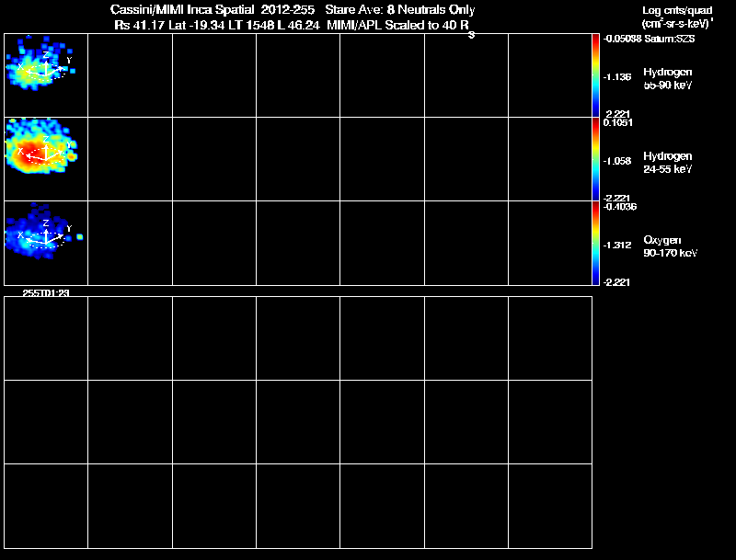This screenshot has width=736, height=560.
Task: Click the Oxygen 90-170 keV color bar
Action: point(595,243)
